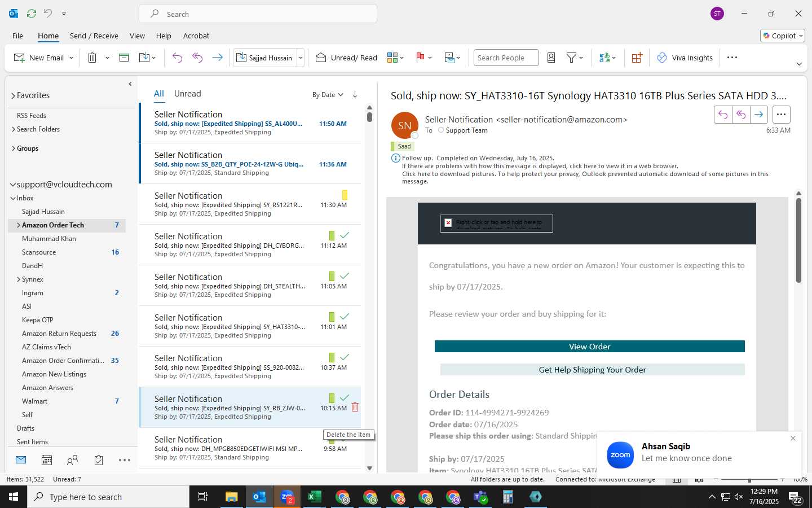Open the Address Book icon
The height and width of the screenshot is (508, 812).
coord(551,58)
